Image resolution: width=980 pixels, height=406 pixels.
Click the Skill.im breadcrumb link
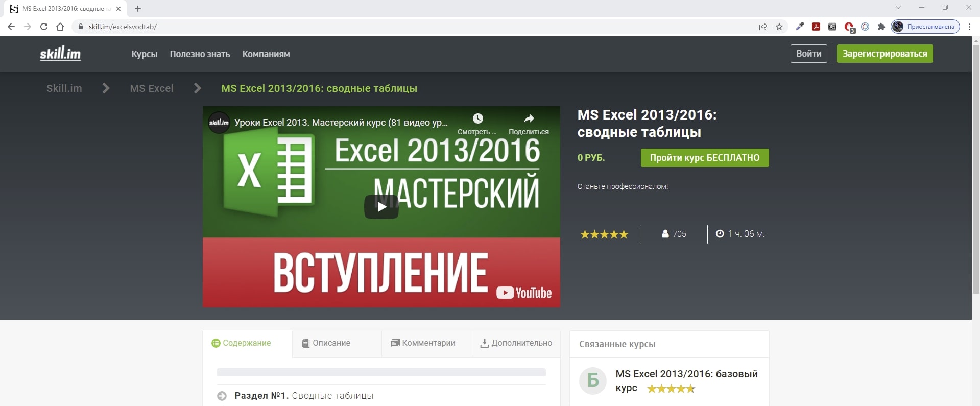64,88
